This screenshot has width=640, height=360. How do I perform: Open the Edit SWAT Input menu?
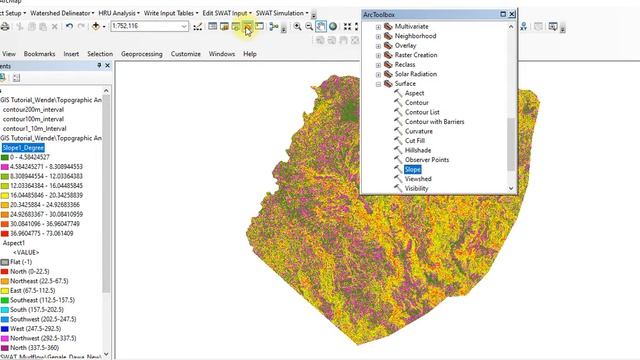[227, 13]
